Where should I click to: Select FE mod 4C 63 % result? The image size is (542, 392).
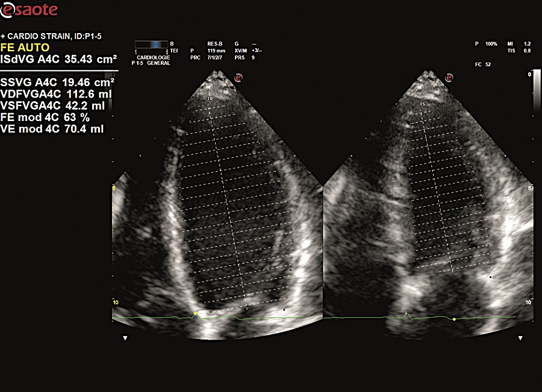click(45, 117)
